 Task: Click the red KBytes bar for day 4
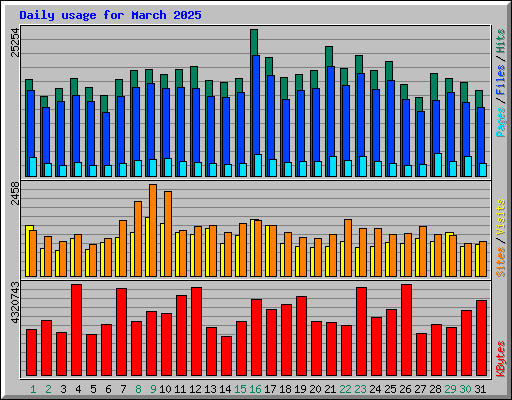pos(76,330)
